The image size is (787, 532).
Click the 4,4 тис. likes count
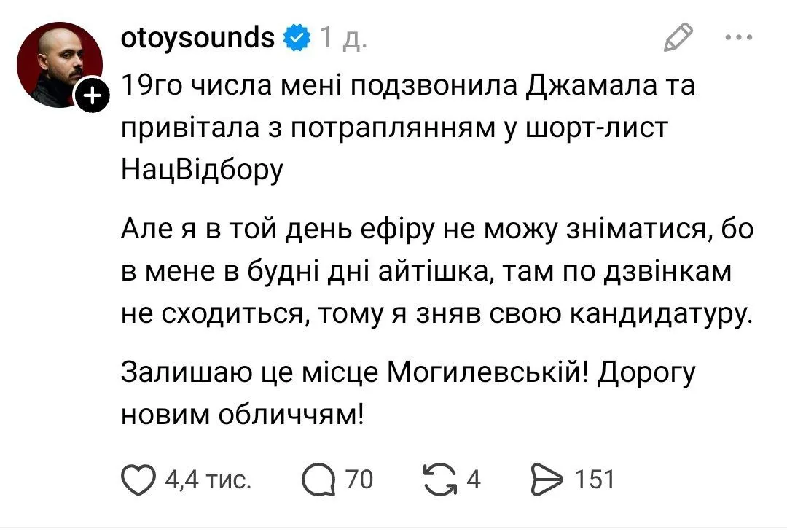[208, 480]
